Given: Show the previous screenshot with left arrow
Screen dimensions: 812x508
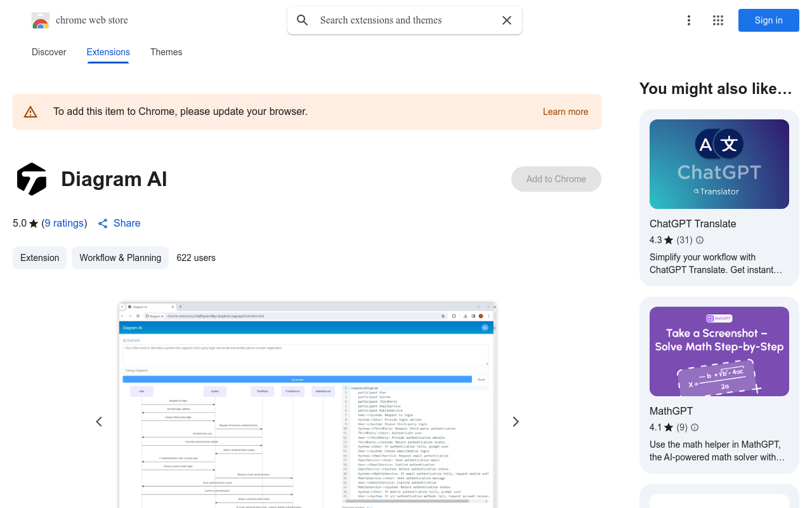Looking at the screenshot, I should pos(99,422).
